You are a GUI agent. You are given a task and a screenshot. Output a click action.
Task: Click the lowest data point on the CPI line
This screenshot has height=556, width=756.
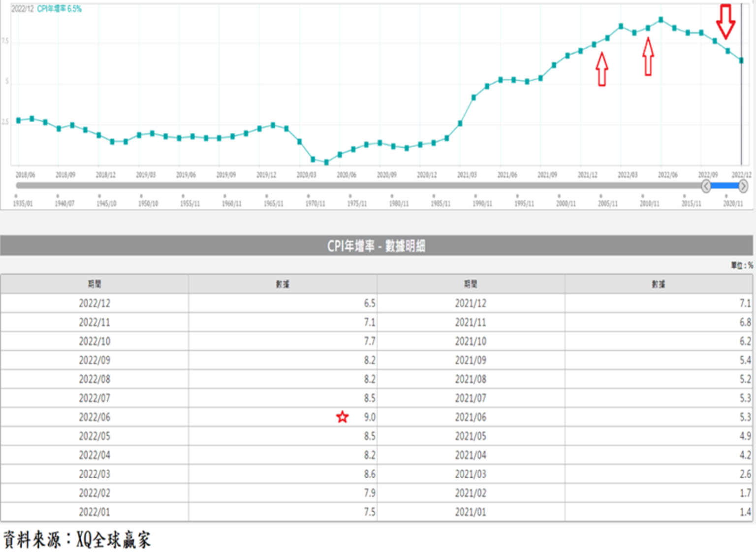click(326, 162)
